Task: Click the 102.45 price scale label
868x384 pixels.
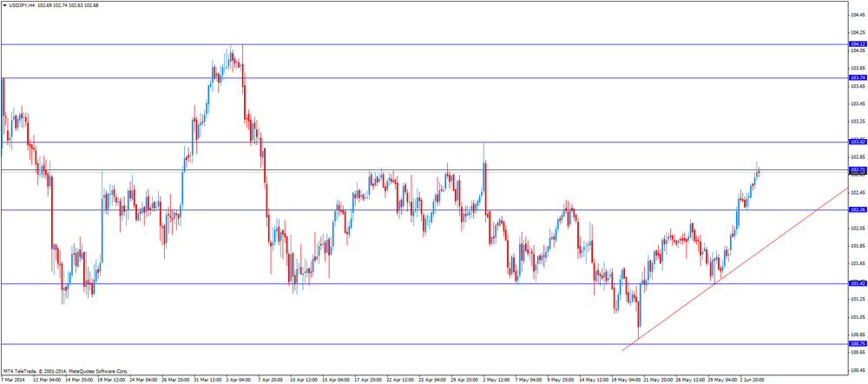Action: click(x=858, y=192)
